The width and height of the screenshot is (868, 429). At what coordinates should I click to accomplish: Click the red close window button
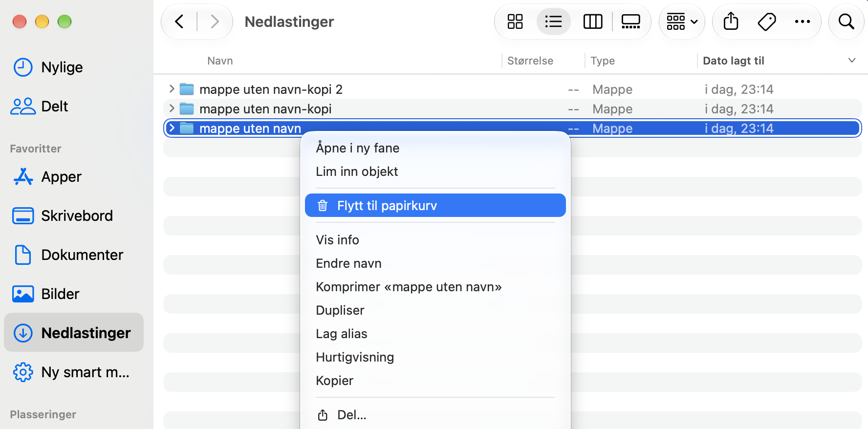20,21
